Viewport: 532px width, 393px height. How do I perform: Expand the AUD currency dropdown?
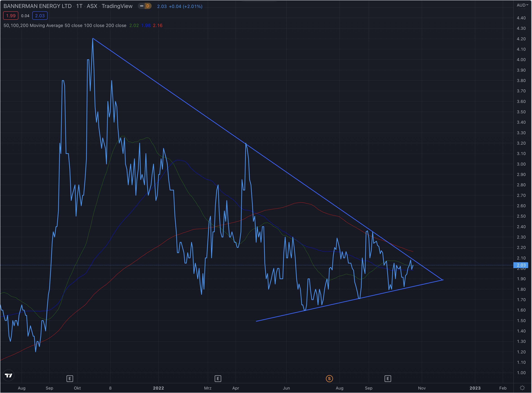[x=522, y=5]
